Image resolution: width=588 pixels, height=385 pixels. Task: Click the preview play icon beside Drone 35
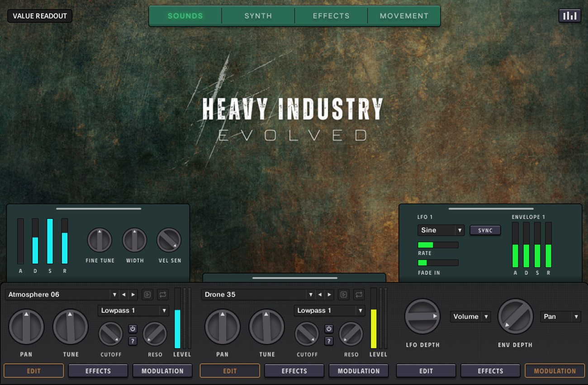pos(344,294)
